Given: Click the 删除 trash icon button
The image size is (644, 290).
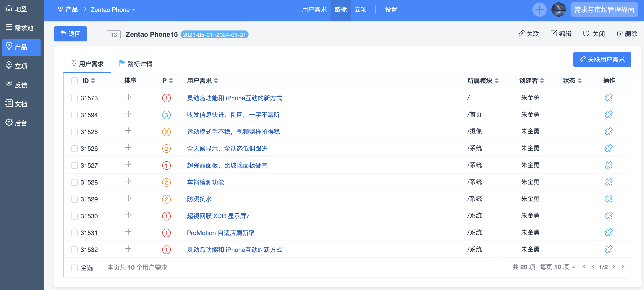Looking at the screenshot, I should click(627, 34).
